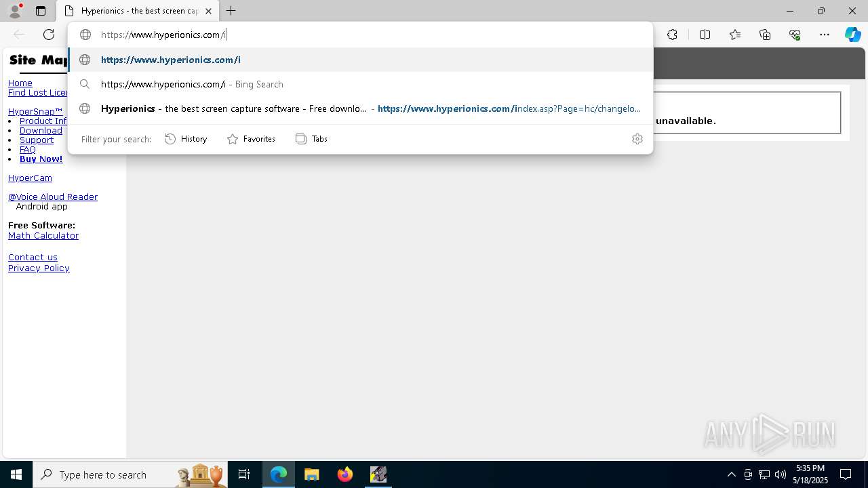The height and width of the screenshot is (488, 868).
Task: Filter suggestions by Tabs
Action: tap(312, 139)
